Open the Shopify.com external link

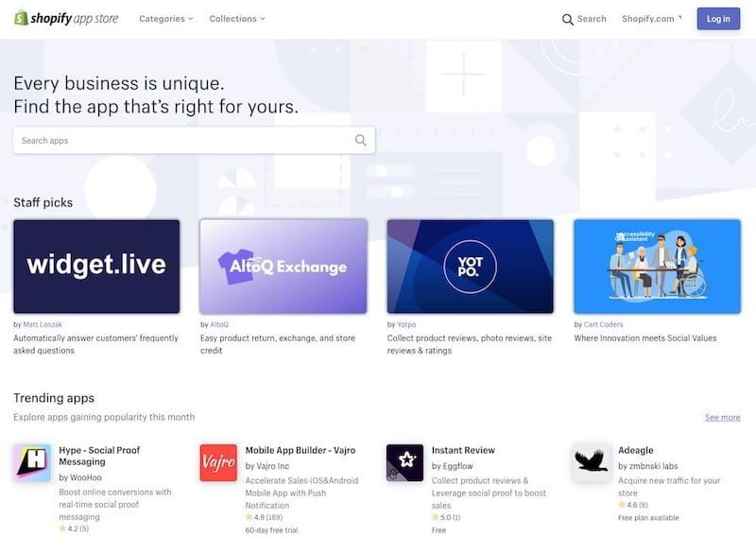coord(651,19)
